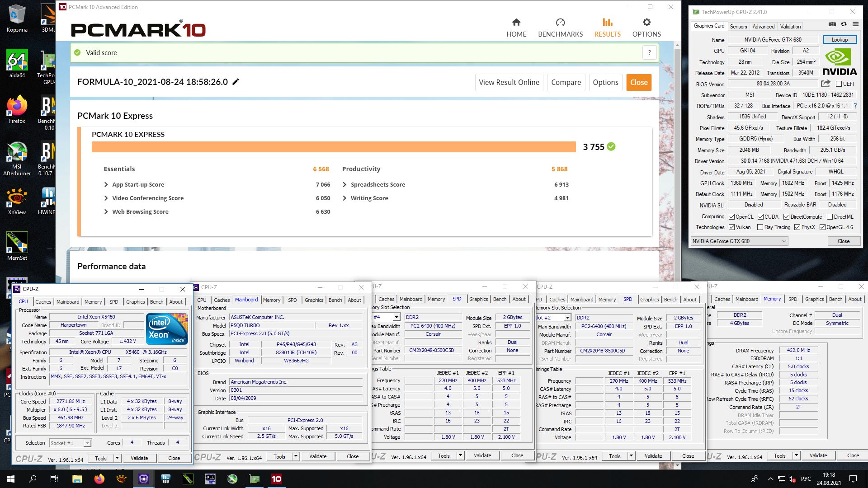Image resolution: width=868 pixels, height=488 pixels.
Task: Take GPU-Z screenshot with camera icon
Action: [x=832, y=24]
